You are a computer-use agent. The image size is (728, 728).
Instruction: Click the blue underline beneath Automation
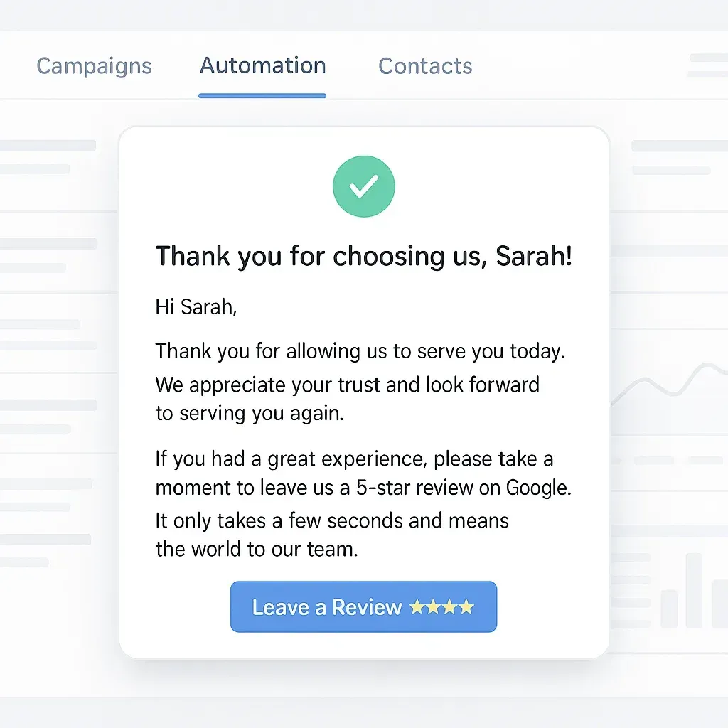(262, 96)
